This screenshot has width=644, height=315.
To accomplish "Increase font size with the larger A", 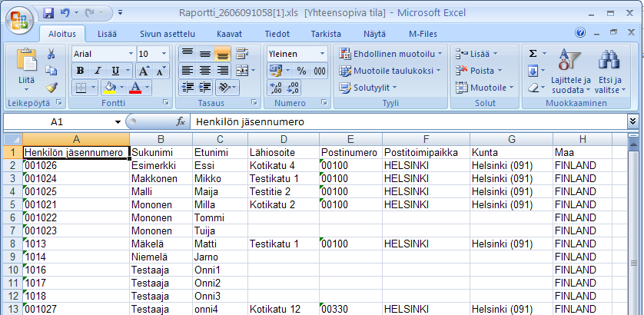I will pyautogui.click(x=144, y=71).
